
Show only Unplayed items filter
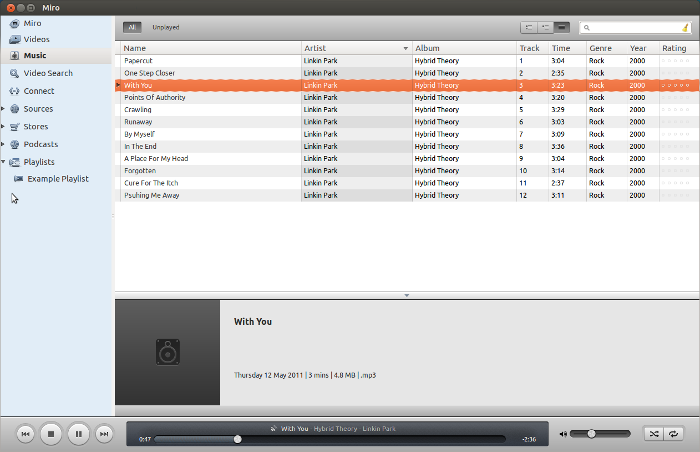pos(166,27)
